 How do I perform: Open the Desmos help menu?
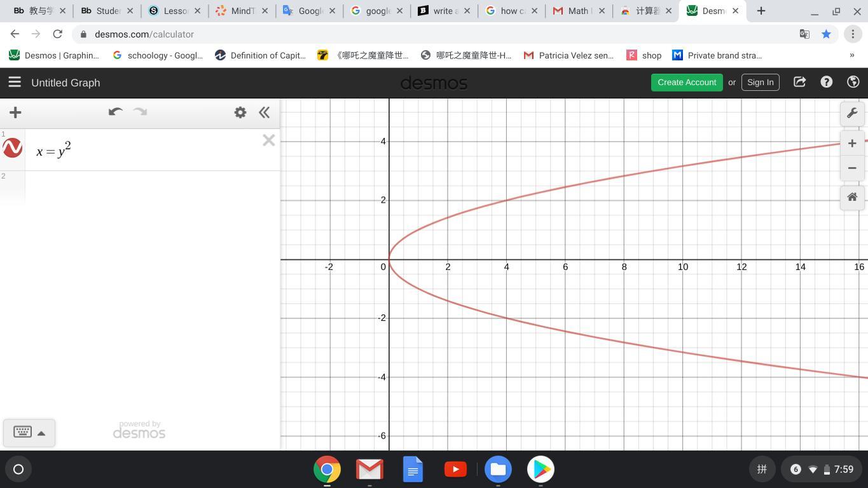coord(826,82)
